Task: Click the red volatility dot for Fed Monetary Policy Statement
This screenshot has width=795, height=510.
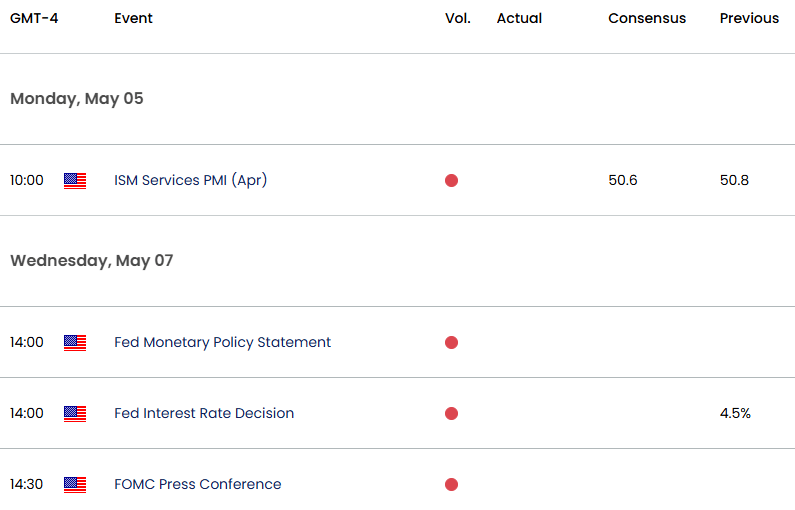Action: (x=451, y=343)
